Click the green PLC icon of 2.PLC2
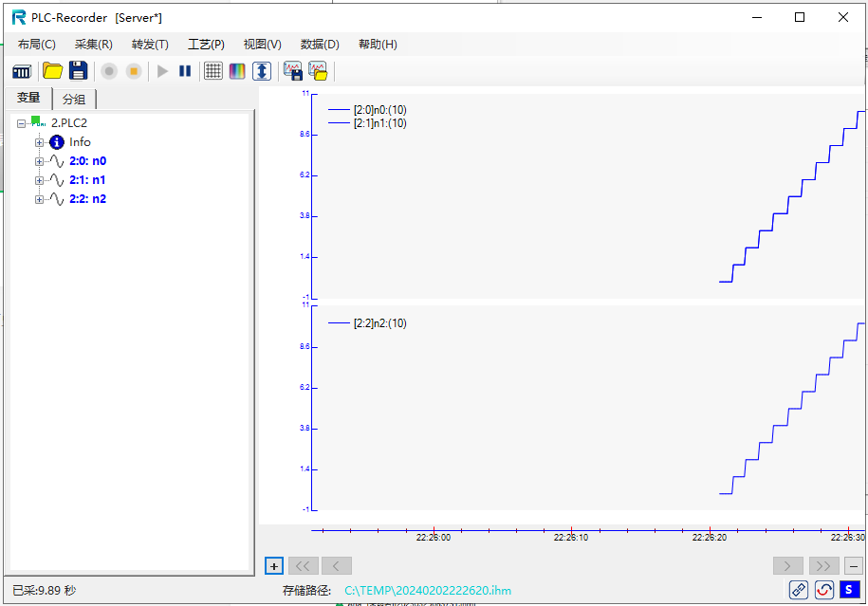 point(38,121)
